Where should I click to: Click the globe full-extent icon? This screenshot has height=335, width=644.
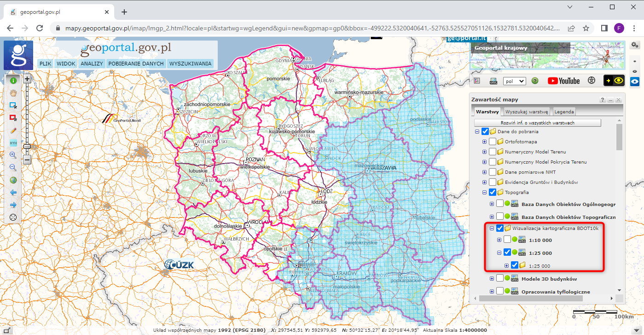13,180
